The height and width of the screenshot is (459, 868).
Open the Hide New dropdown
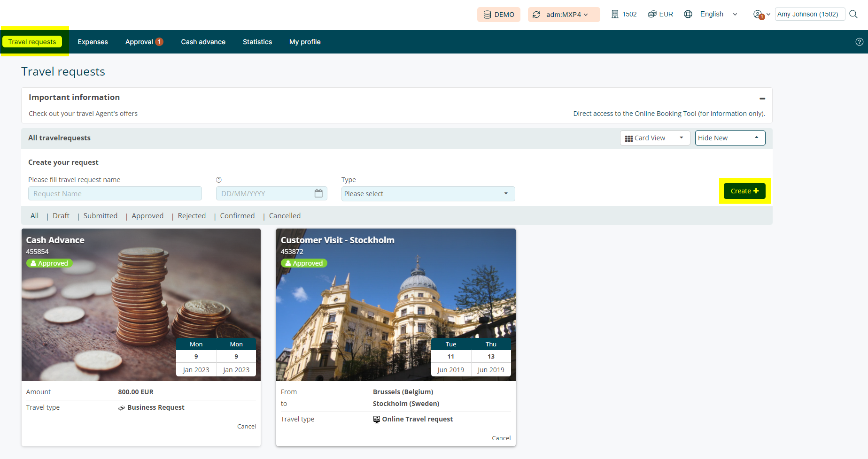pyautogui.click(x=729, y=138)
